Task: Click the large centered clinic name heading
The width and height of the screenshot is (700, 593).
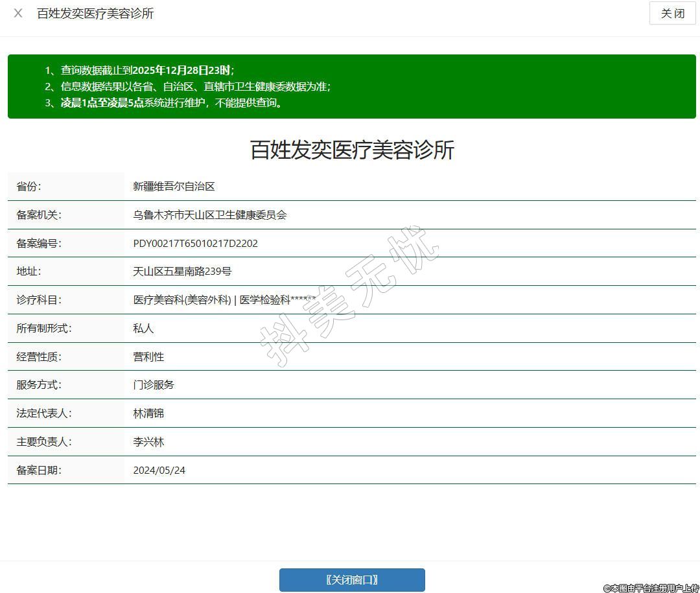Action: point(352,150)
